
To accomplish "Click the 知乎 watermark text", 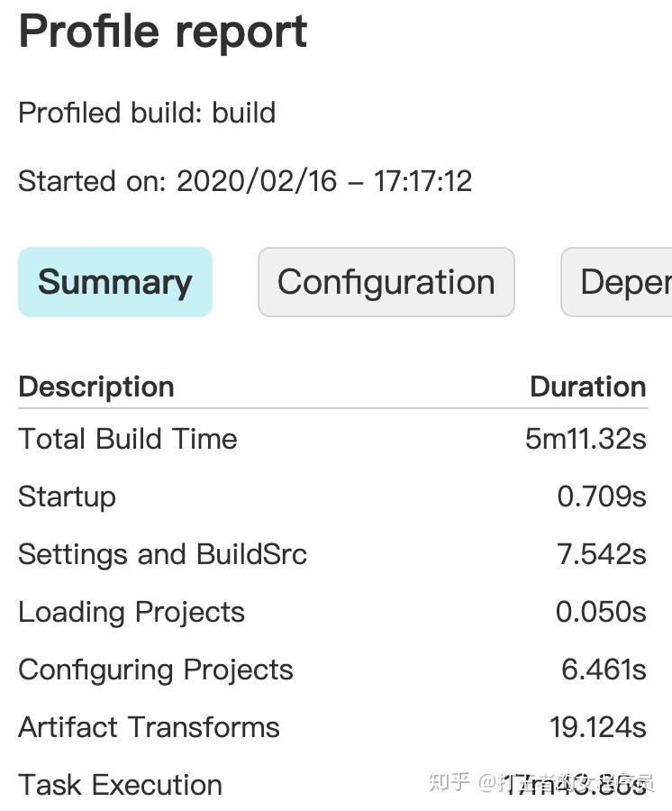I will [x=450, y=783].
